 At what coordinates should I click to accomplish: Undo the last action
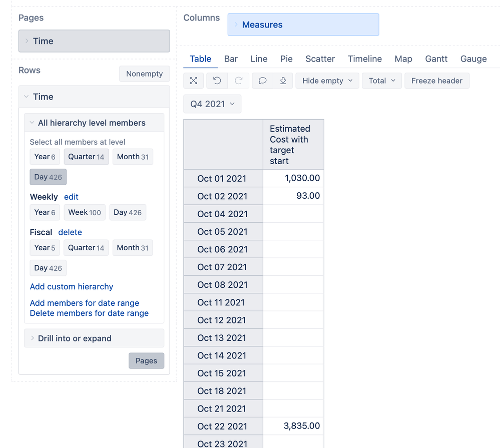point(217,81)
